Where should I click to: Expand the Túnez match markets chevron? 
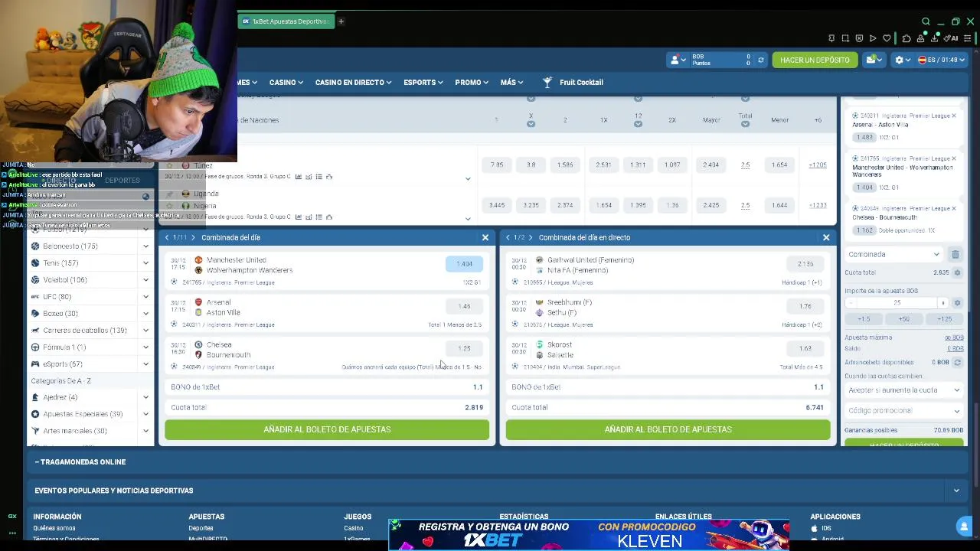tap(468, 178)
